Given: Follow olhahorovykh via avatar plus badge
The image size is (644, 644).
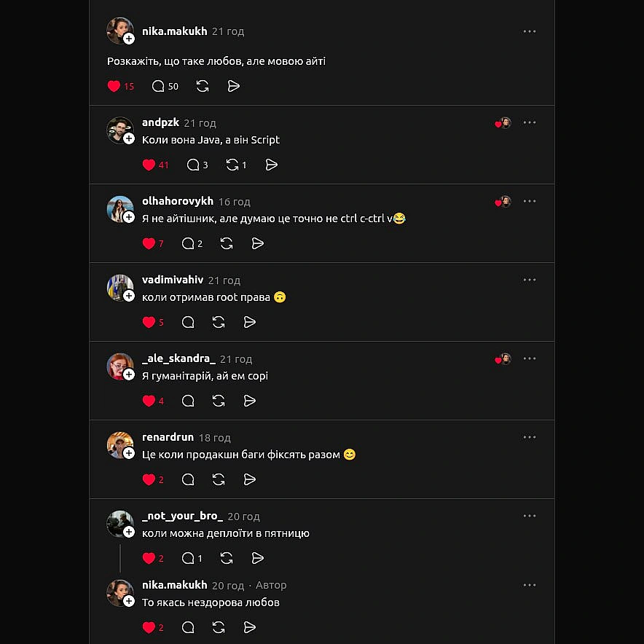Looking at the screenshot, I should (129, 217).
